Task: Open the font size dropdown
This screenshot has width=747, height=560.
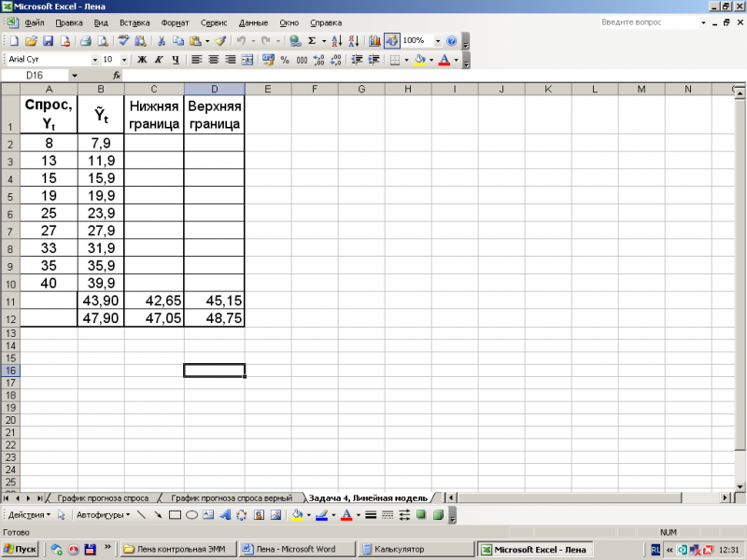Action: click(x=124, y=60)
